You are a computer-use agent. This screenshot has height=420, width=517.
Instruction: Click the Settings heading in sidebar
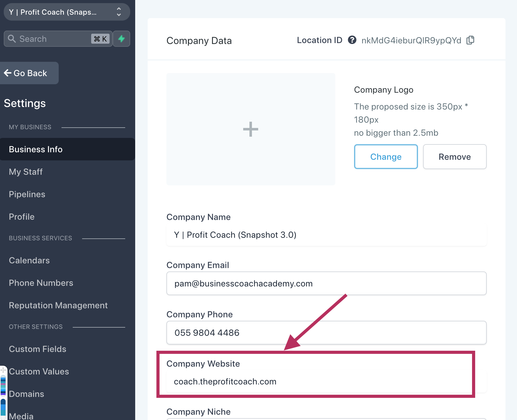click(25, 103)
